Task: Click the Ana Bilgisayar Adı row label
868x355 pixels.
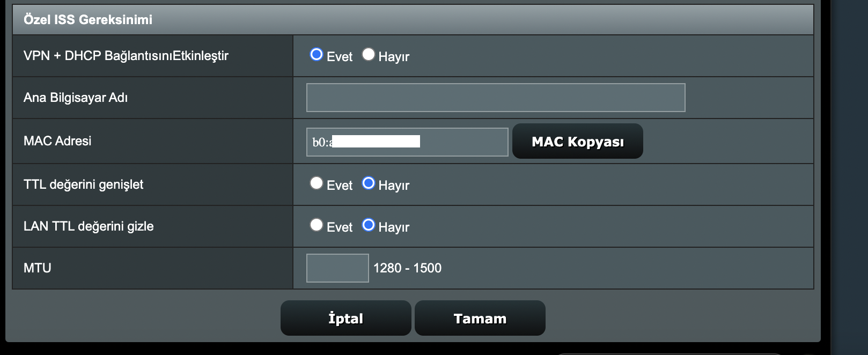Action: tap(76, 98)
